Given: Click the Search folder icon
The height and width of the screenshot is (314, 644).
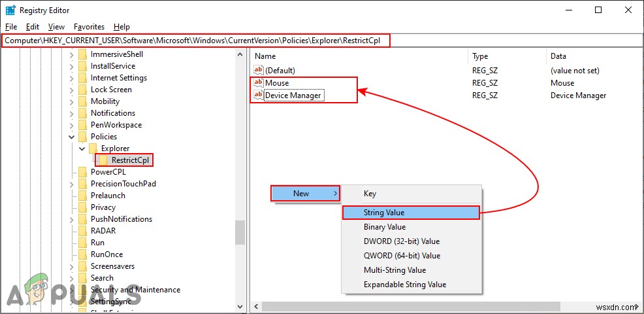Looking at the screenshot, I should pos(83,278).
